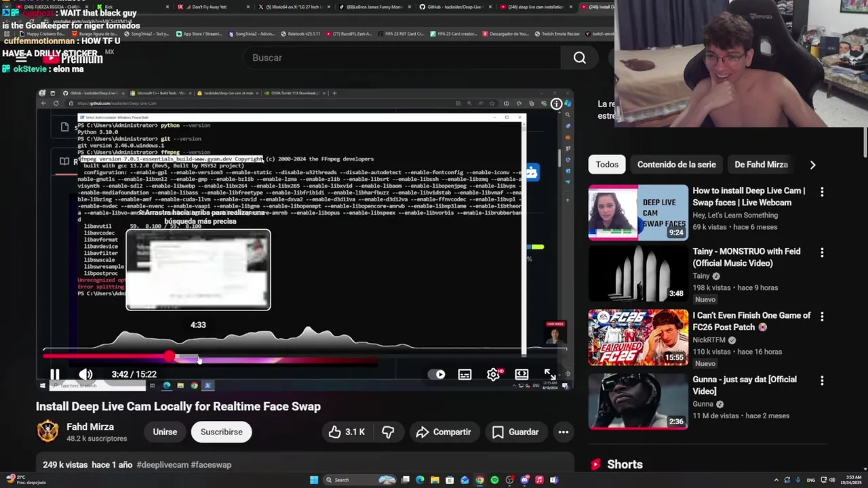Switch to theater mode view

(x=521, y=374)
